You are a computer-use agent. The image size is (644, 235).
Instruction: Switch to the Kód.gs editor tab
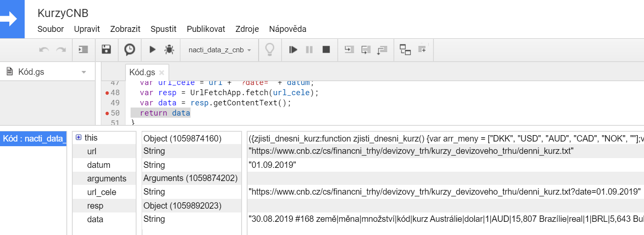pos(142,72)
